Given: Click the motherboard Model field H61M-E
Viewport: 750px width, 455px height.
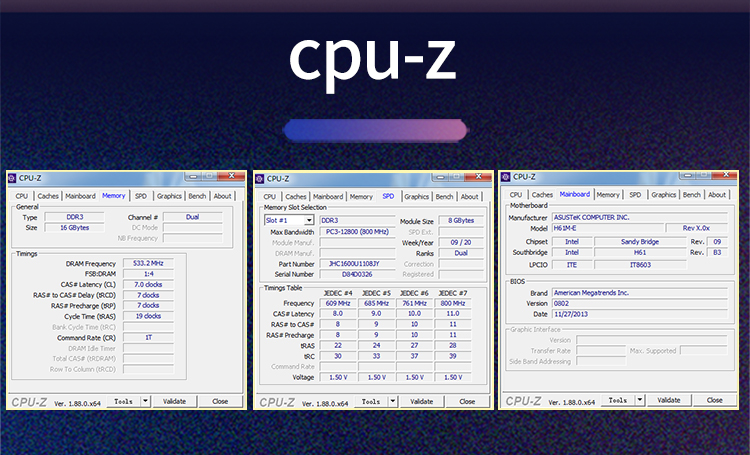Looking at the screenshot, I should pos(608,228).
